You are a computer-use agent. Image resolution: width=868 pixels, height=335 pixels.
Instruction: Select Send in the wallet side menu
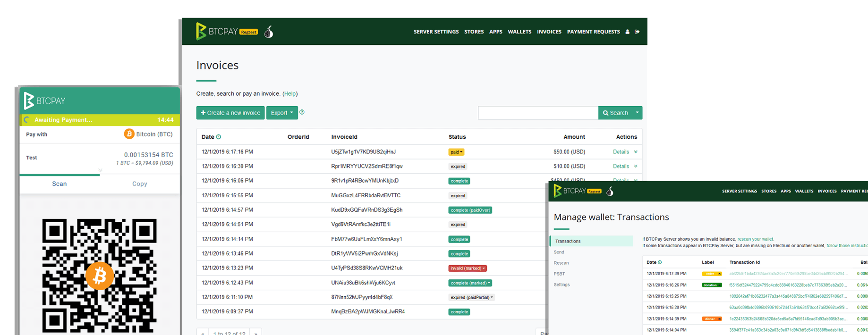[559, 252]
